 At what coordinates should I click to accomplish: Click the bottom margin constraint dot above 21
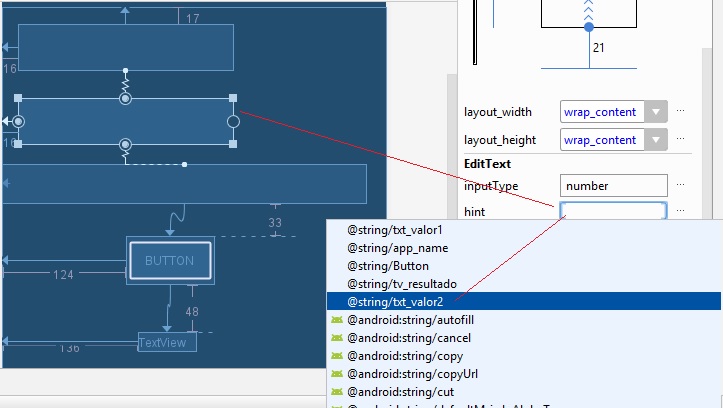[588, 28]
